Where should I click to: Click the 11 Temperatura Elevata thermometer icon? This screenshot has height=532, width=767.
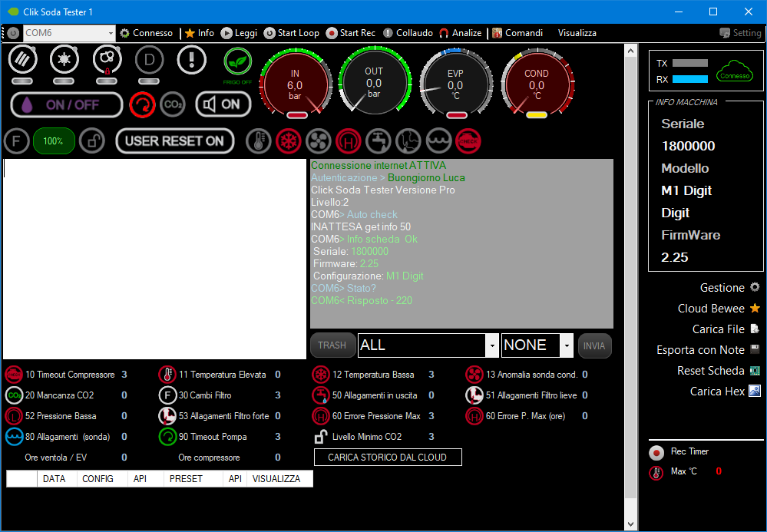(167, 375)
